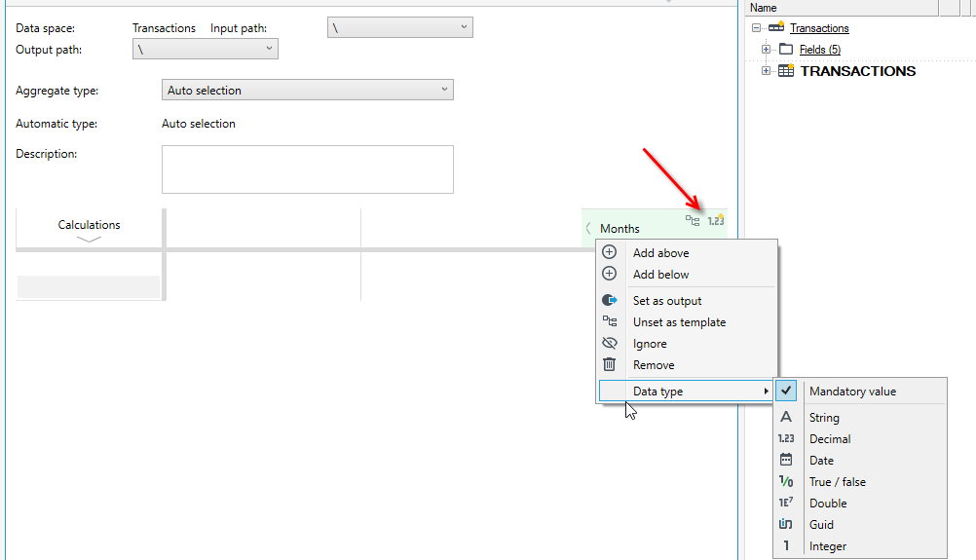Click the grey row cell under Calculations

(89, 287)
